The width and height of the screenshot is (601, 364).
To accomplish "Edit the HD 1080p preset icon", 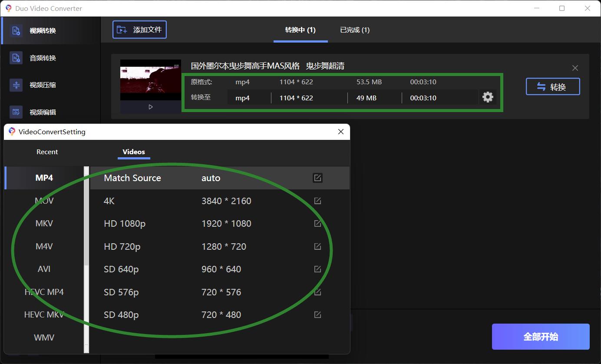I will [317, 223].
